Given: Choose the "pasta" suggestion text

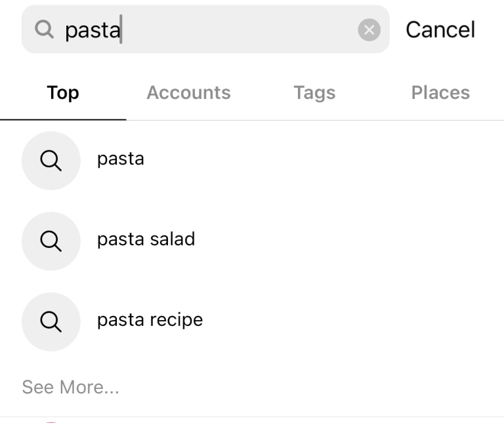Looking at the screenshot, I should (121, 159).
